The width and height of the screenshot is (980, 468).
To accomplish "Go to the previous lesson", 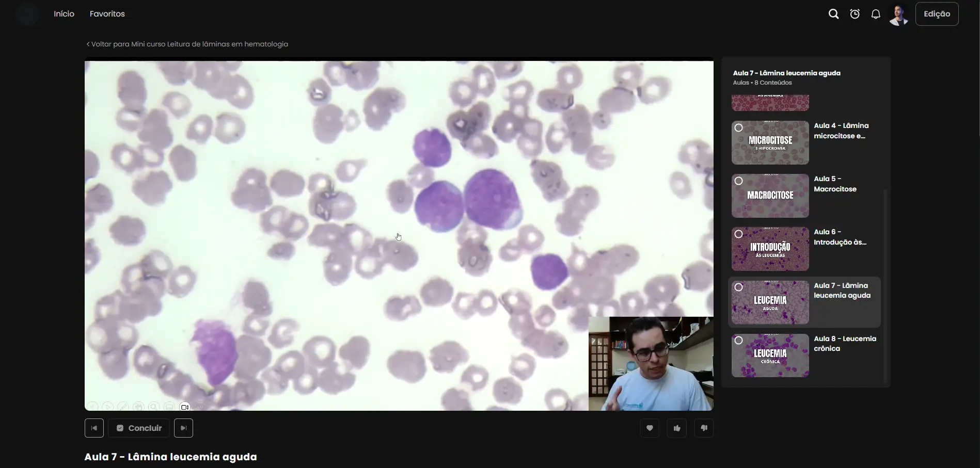I will 94,428.
